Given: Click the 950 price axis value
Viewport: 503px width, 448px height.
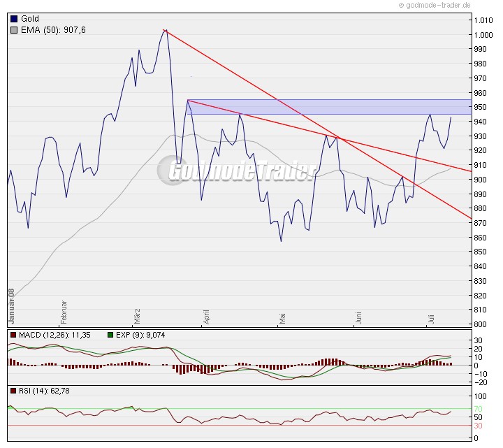Looking at the screenshot, I should (480, 107).
